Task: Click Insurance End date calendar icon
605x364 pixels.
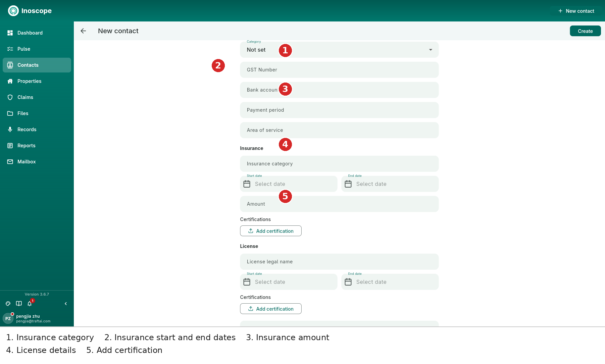Action: (348, 184)
